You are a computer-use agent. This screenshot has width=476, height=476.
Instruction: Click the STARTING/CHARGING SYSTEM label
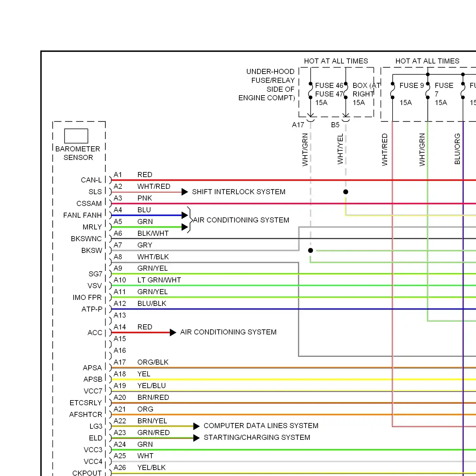coord(257,437)
